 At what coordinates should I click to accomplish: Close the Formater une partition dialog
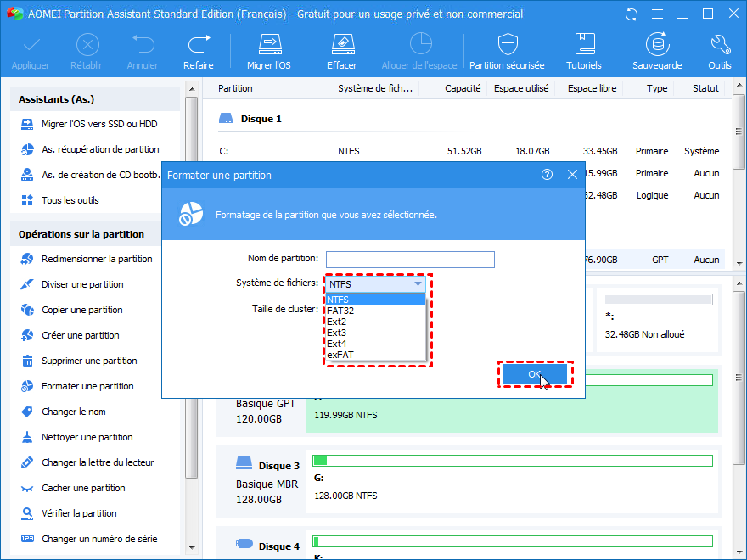pos(572,175)
